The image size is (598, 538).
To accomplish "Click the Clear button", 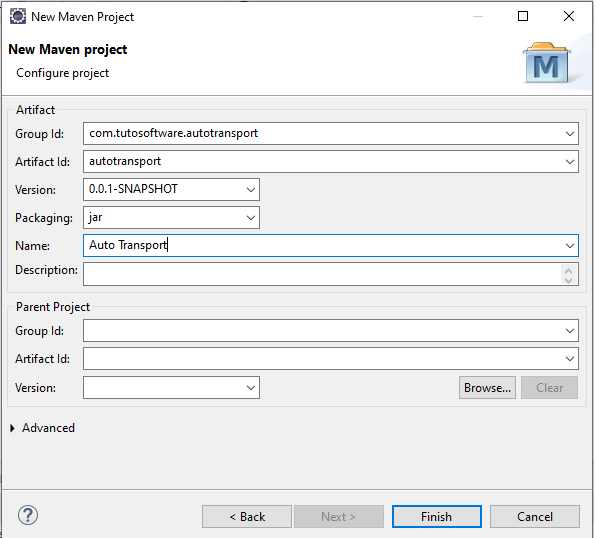I will [550, 388].
